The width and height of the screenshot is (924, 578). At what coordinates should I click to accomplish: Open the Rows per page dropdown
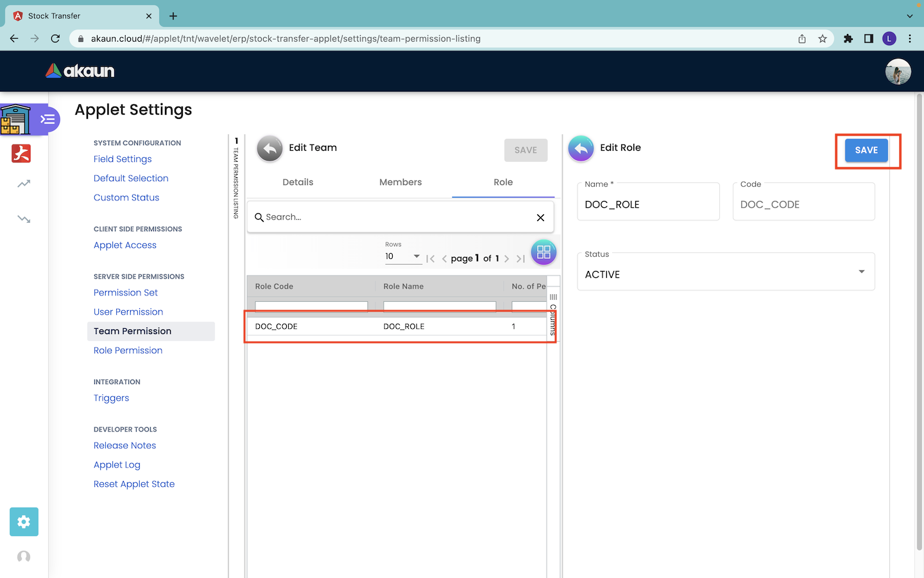coord(402,256)
